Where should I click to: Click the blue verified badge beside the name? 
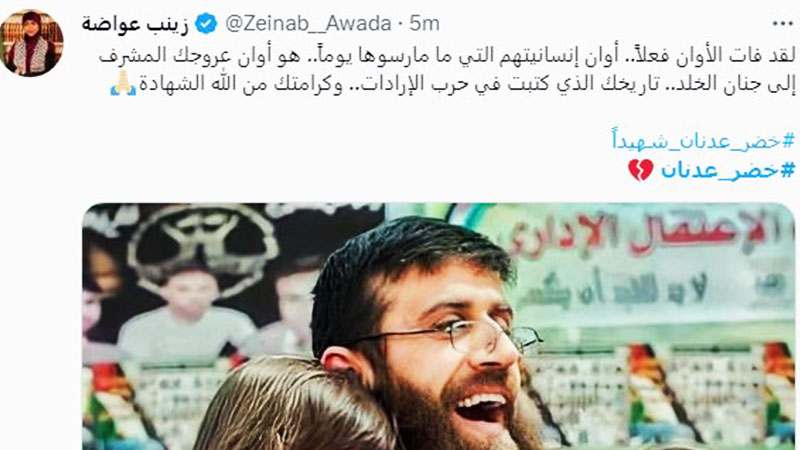206,23
